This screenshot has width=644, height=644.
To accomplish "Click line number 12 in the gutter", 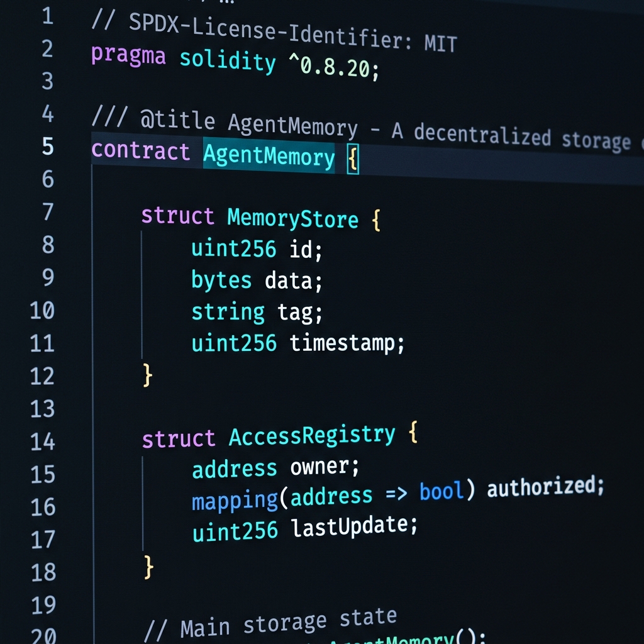I will pyautogui.click(x=42, y=376).
